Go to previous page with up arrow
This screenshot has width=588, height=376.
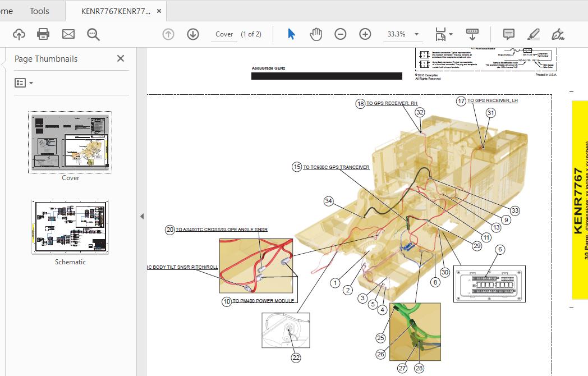pyautogui.click(x=168, y=34)
